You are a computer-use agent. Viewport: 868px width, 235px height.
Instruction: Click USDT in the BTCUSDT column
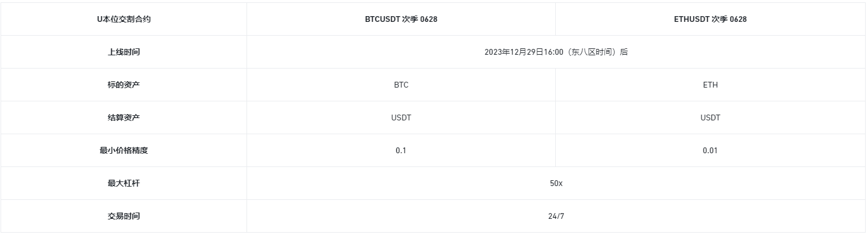point(401,117)
